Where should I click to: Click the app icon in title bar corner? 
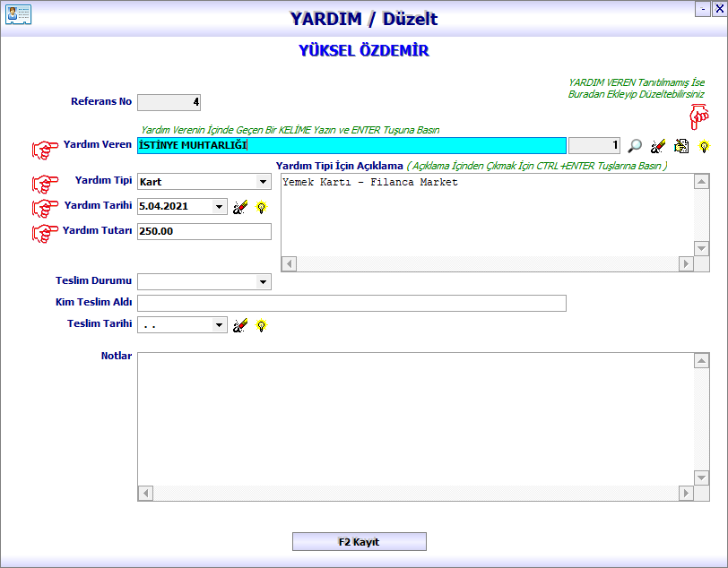18,15
